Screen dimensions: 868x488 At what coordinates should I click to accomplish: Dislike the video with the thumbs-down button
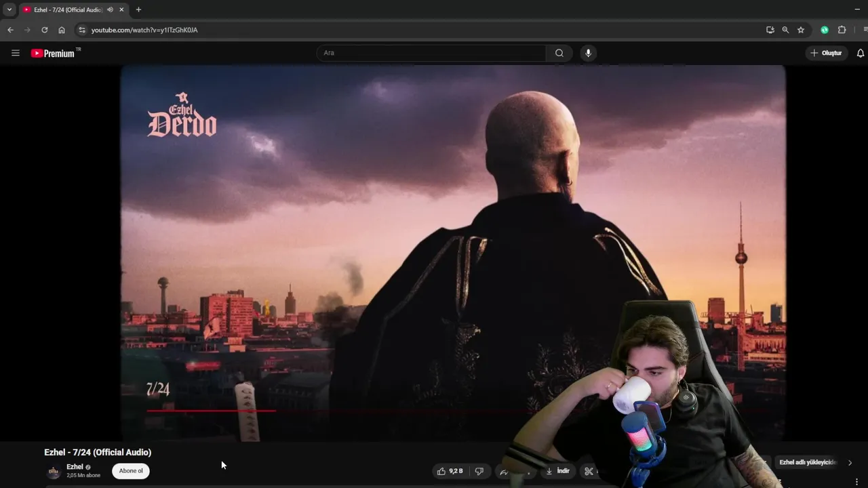point(479,471)
